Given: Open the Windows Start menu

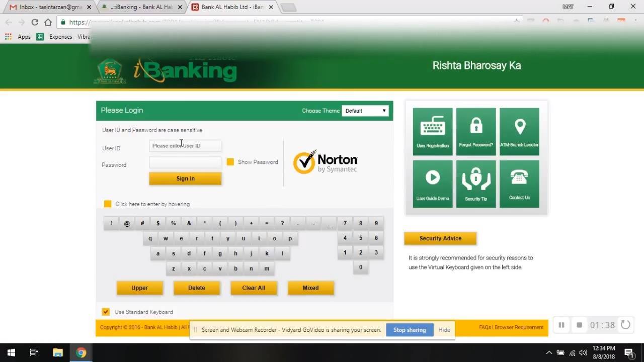Looking at the screenshot, I should coord(11,352).
